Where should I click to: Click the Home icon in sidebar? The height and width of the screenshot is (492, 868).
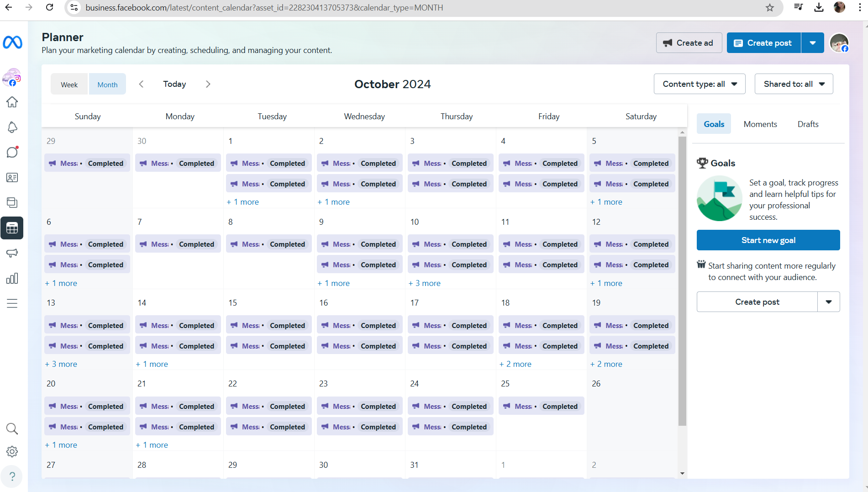coord(12,102)
